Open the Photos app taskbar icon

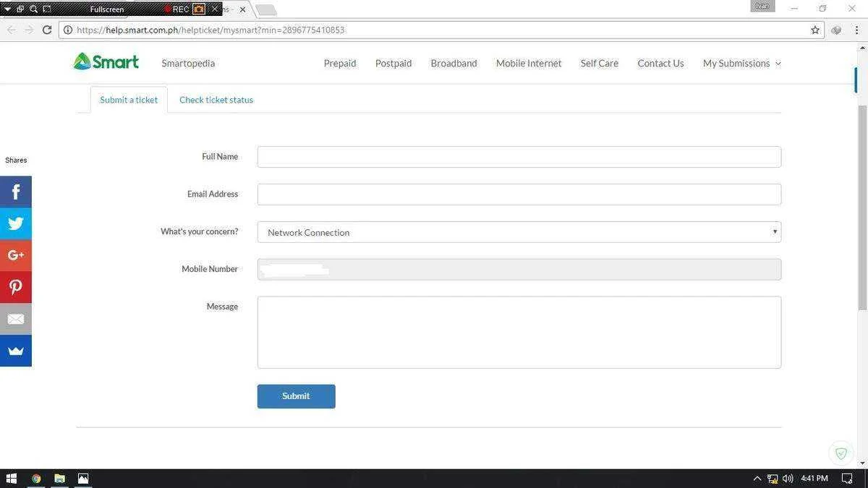pyautogui.click(x=83, y=478)
